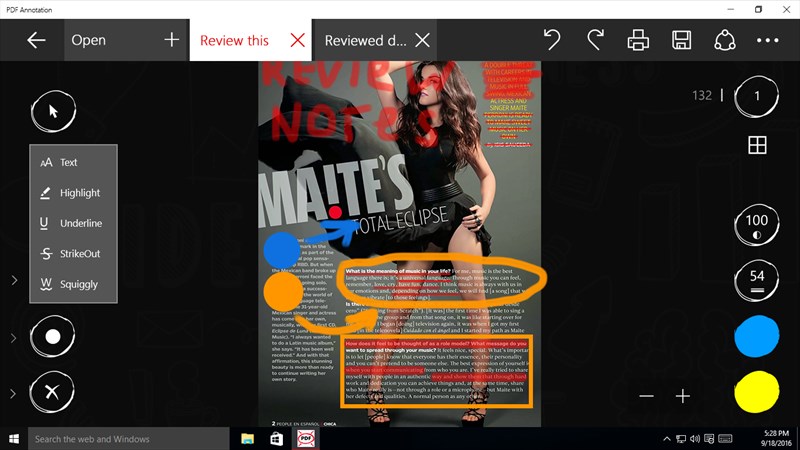Show hidden system tray icons
This screenshot has width=800, height=450.
[667, 439]
